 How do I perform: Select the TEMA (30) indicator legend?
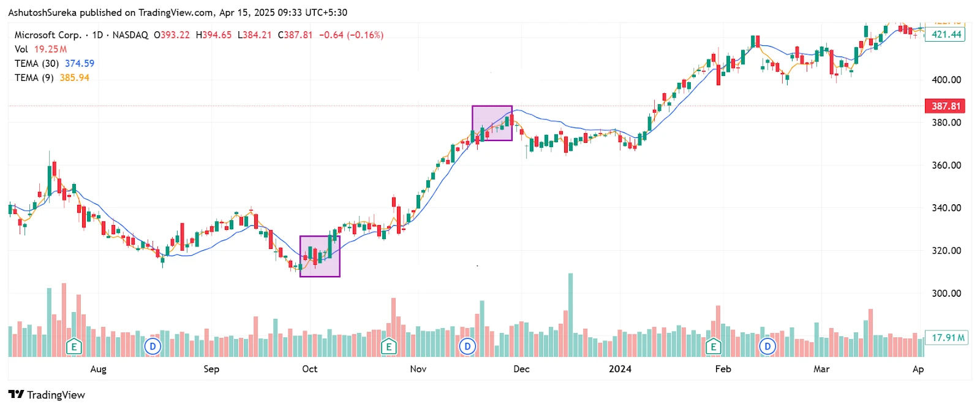tap(37, 63)
